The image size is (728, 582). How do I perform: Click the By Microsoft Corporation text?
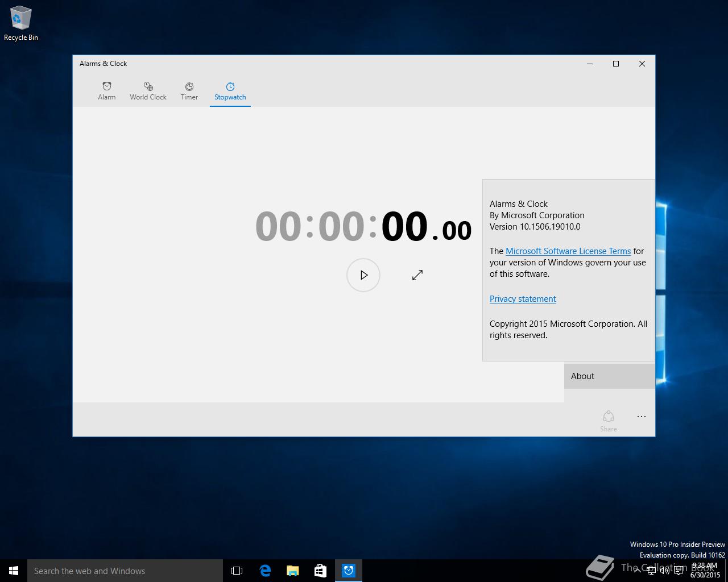pos(537,215)
